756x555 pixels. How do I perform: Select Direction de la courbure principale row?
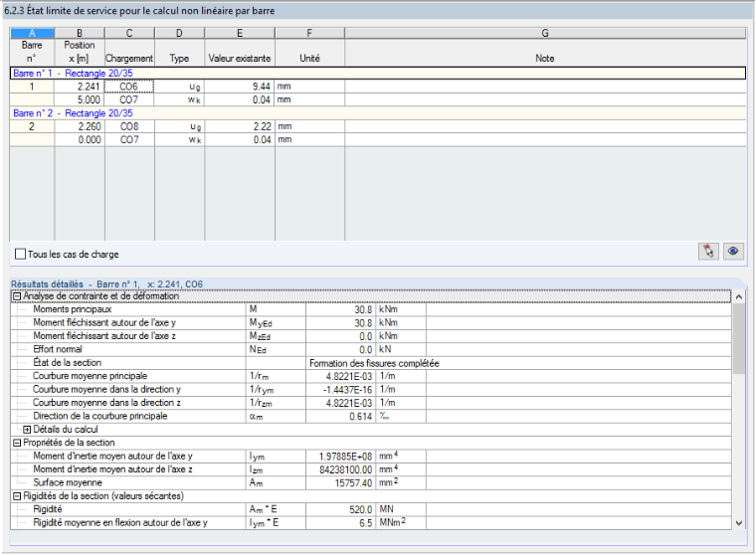pyautogui.click(x=371, y=416)
